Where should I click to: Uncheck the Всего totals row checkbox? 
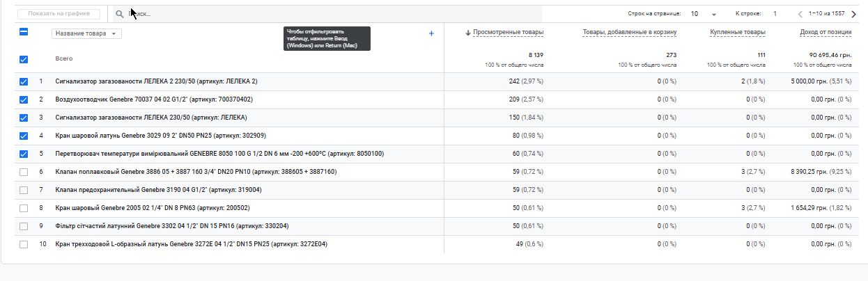coord(24,60)
